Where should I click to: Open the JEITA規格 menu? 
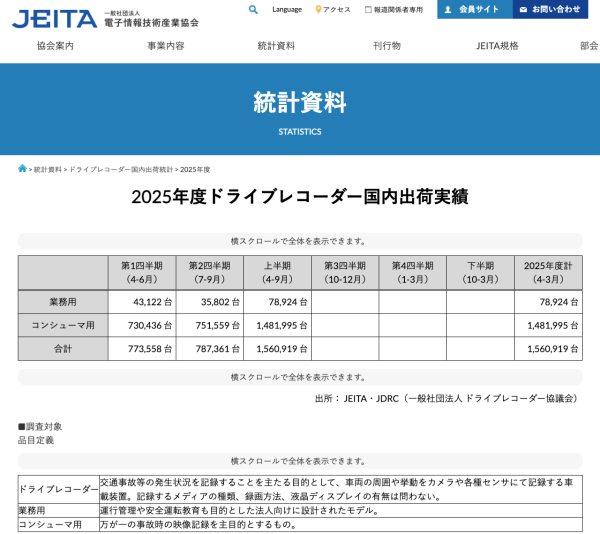click(497, 46)
